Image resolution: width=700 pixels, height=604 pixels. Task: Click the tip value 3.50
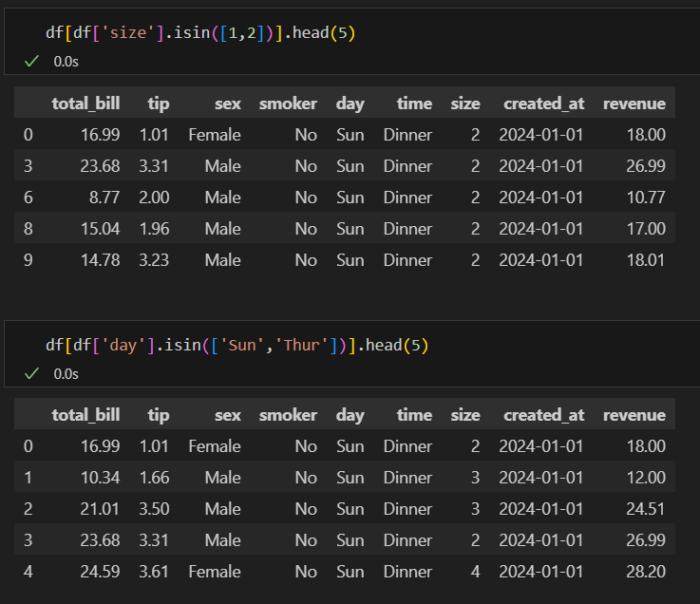click(154, 509)
